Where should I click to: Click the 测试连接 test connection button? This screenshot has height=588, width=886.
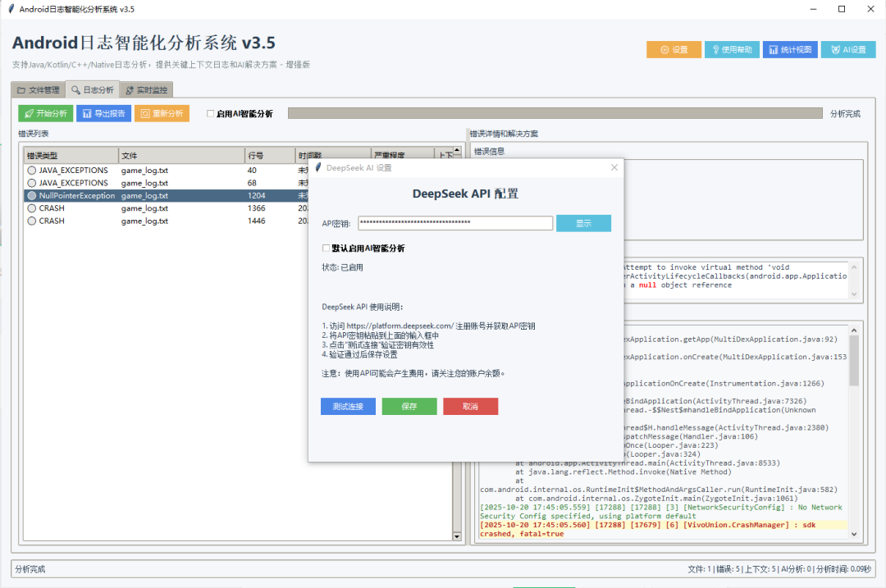tap(348, 406)
